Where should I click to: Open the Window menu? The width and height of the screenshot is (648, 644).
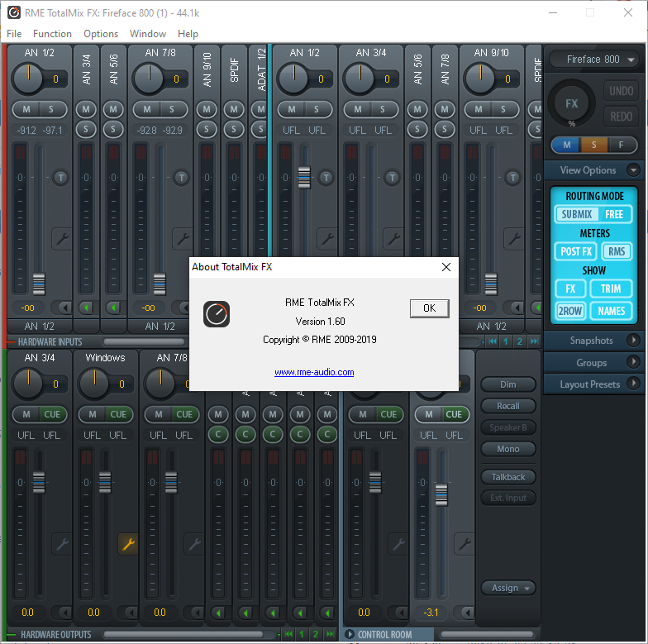click(148, 34)
